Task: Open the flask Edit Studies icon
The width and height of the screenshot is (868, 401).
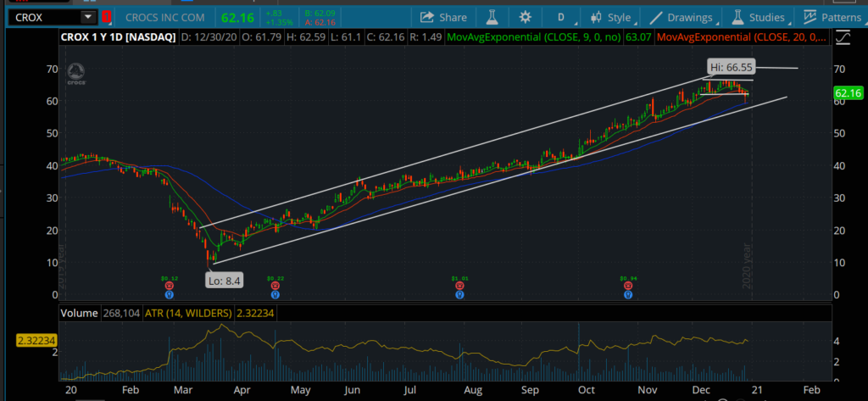Action: click(x=492, y=18)
